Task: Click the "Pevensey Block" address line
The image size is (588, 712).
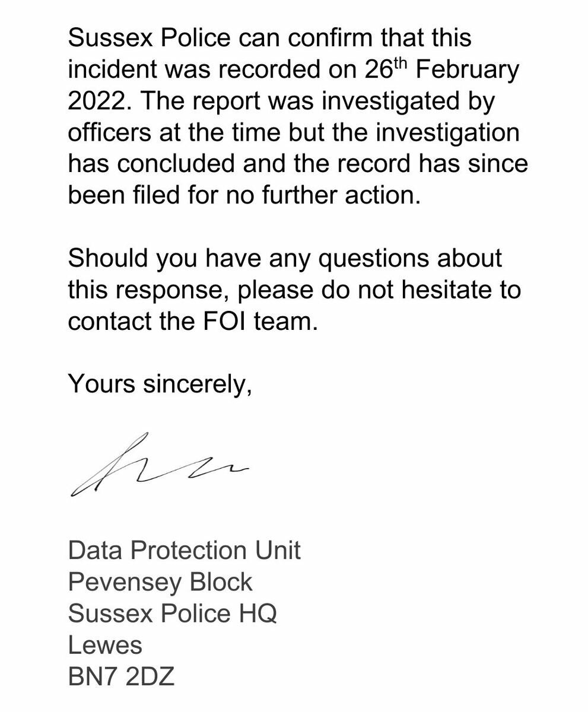Action: 160,582
